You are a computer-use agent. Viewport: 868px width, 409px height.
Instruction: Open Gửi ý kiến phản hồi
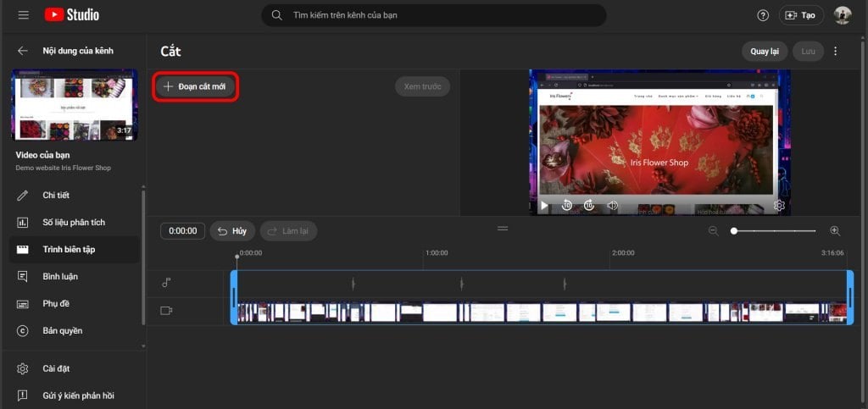pyautogui.click(x=75, y=395)
